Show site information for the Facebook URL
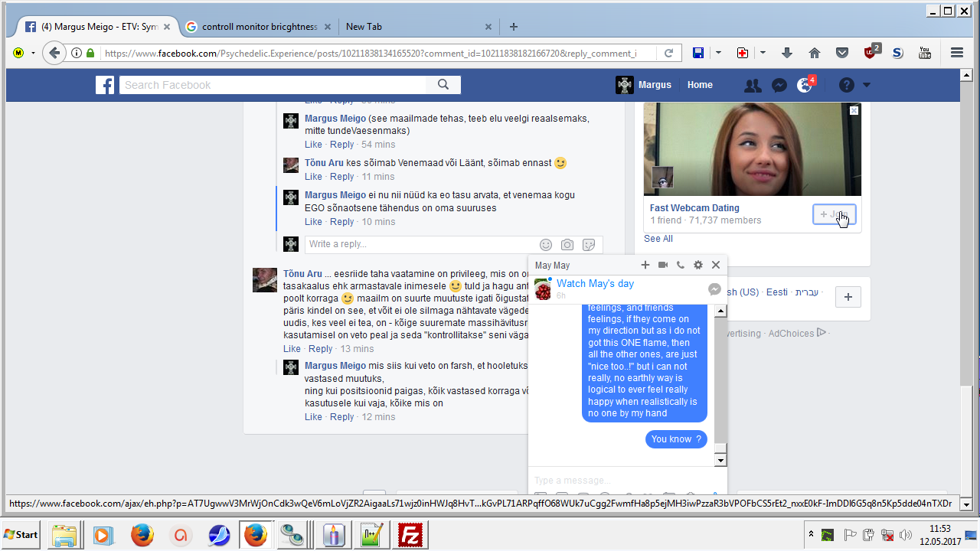Screen dimensions: 980x551 [x=77, y=53]
